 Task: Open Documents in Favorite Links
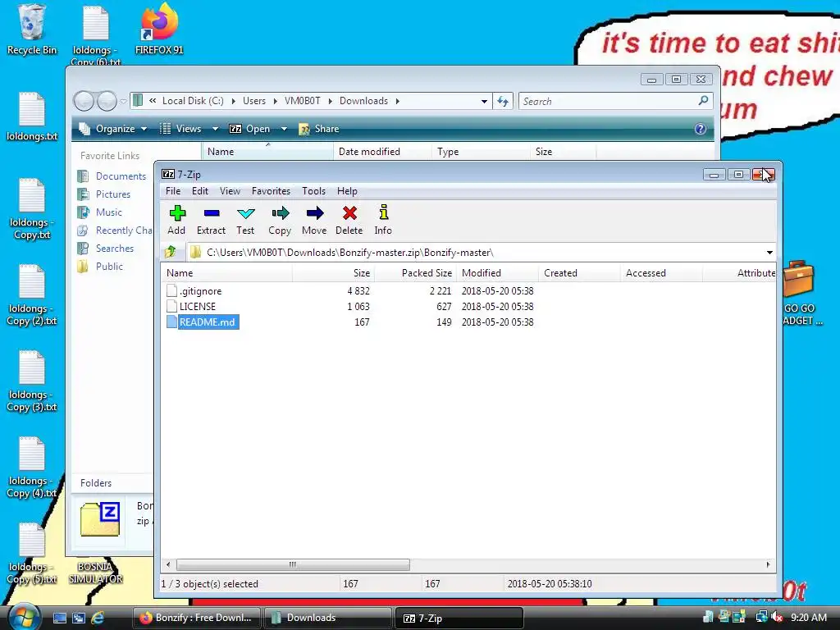click(x=121, y=176)
